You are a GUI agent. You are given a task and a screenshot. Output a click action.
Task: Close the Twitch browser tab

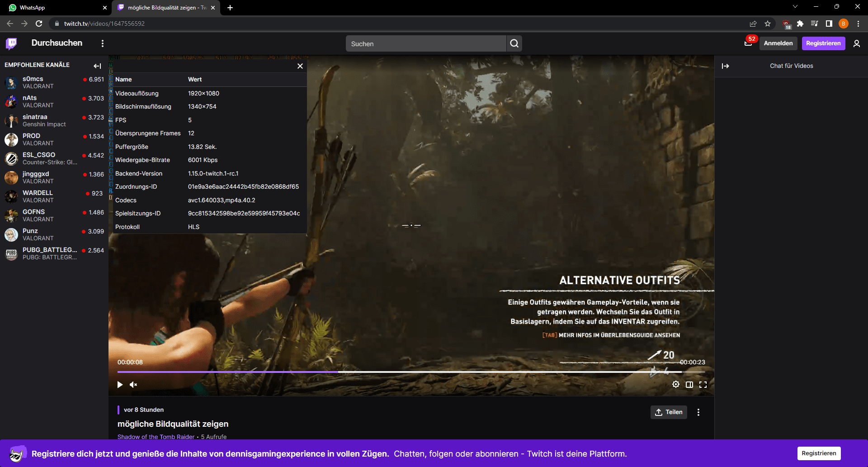click(213, 8)
